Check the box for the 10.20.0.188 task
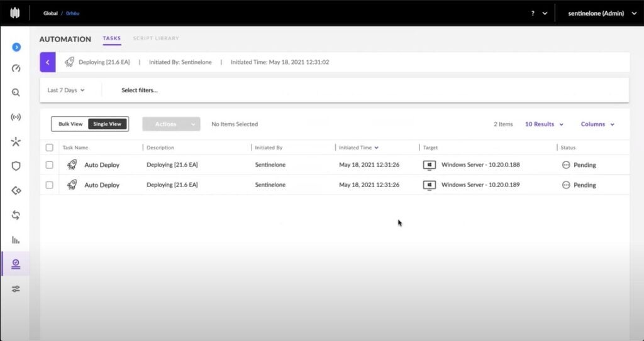The height and width of the screenshot is (341, 644). pos(50,165)
